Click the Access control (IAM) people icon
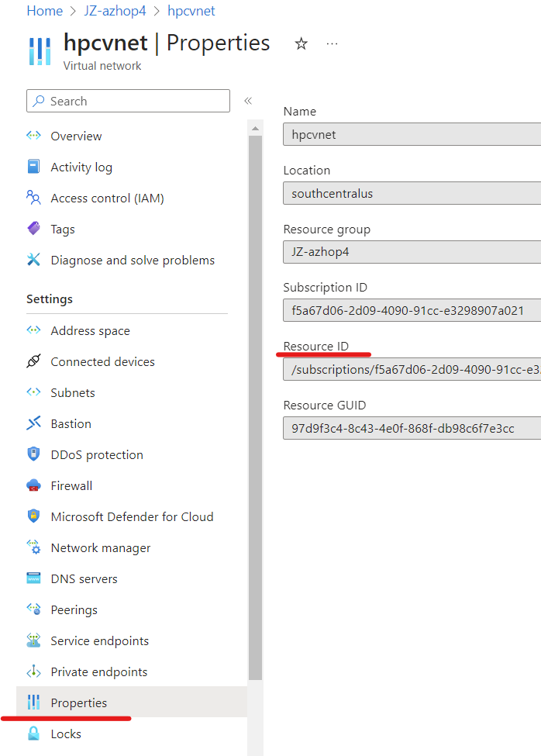Viewport: 541px width, 756px height. pyautogui.click(x=33, y=197)
